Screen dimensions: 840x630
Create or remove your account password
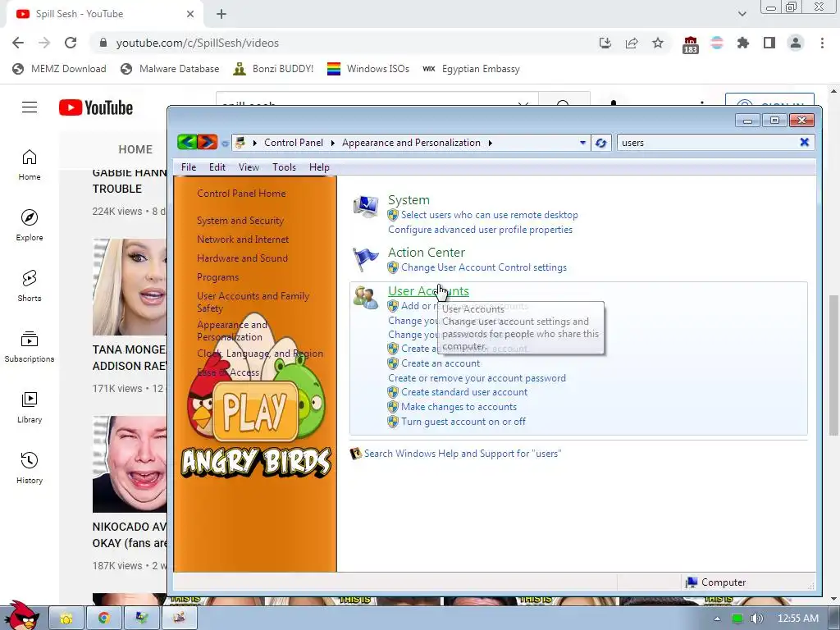(477, 378)
